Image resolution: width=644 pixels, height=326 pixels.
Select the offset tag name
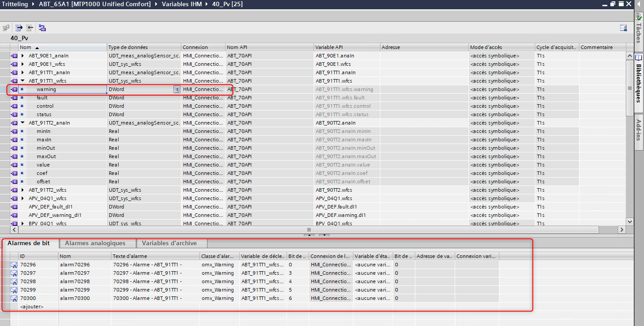click(x=43, y=182)
